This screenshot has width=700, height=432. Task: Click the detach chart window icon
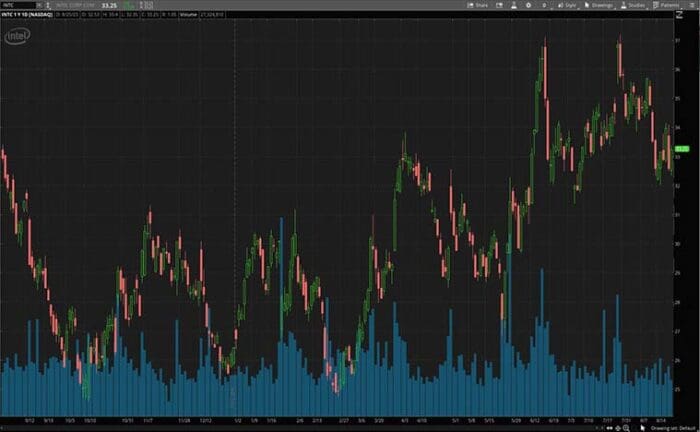pyautogui.click(x=499, y=5)
